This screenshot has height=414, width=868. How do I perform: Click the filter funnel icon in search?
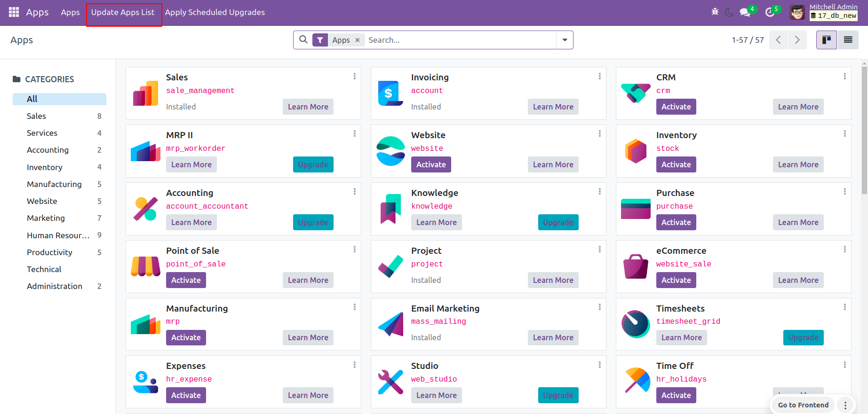click(320, 40)
